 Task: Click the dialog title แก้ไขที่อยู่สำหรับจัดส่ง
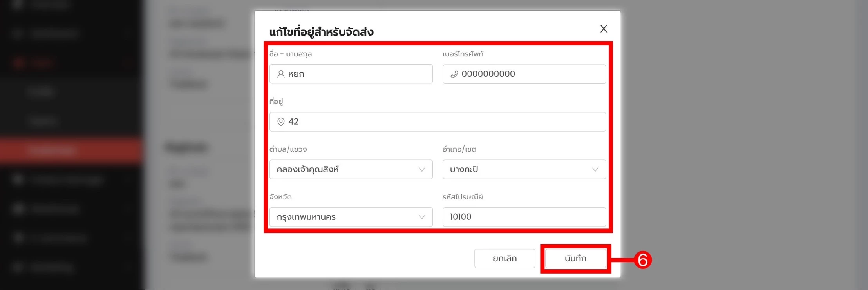(x=321, y=32)
